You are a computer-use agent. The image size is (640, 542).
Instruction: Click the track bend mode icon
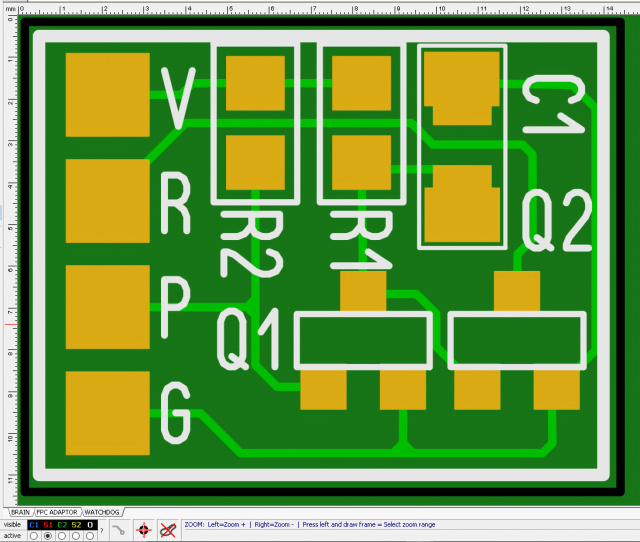118,529
